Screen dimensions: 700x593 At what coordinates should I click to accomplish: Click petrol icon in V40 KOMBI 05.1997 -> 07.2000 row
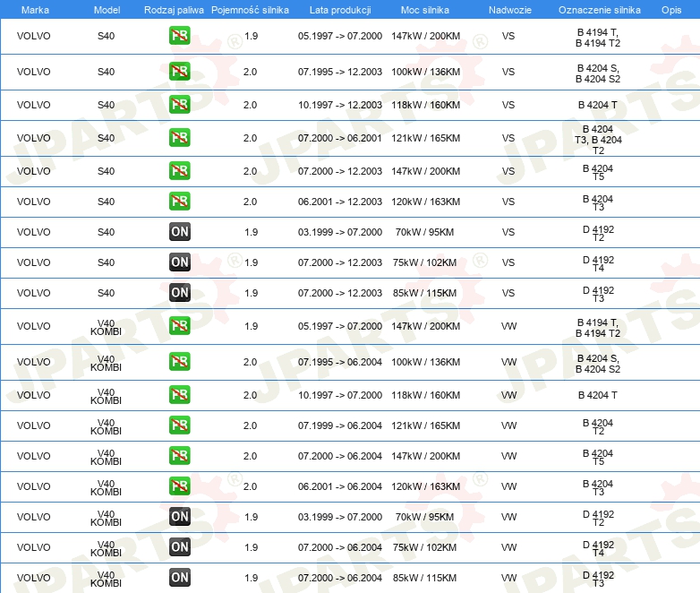click(x=179, y=326)
